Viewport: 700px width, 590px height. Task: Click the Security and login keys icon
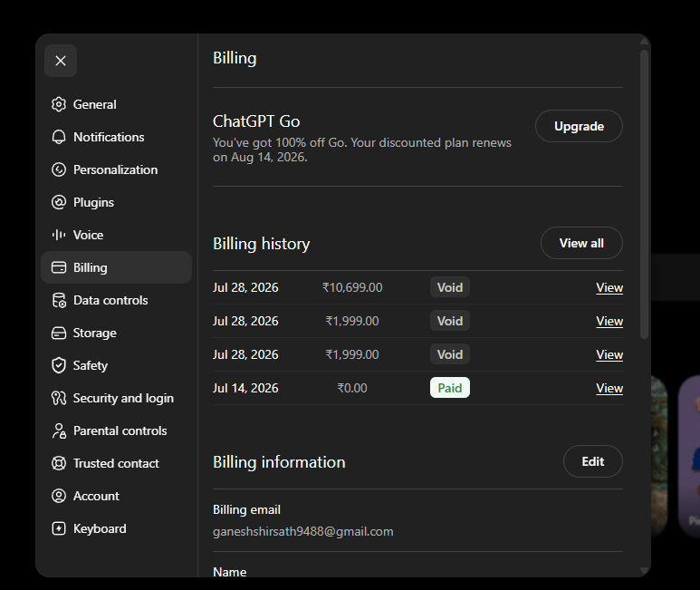click(59, 398)
